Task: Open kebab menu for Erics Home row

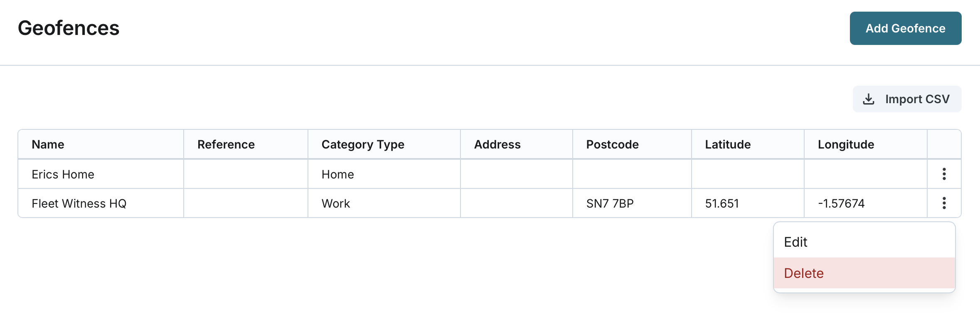Action: click(944, 174)
